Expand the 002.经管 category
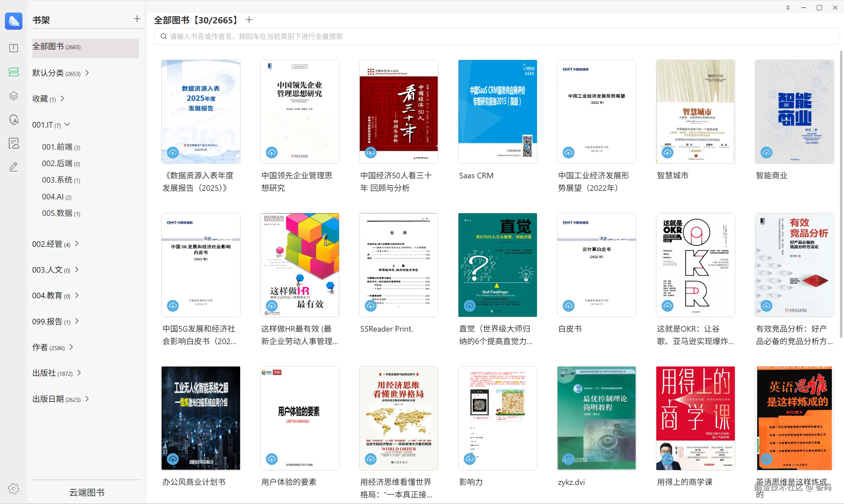This screenshot has height=504, width=844. (x=77, y=244)
